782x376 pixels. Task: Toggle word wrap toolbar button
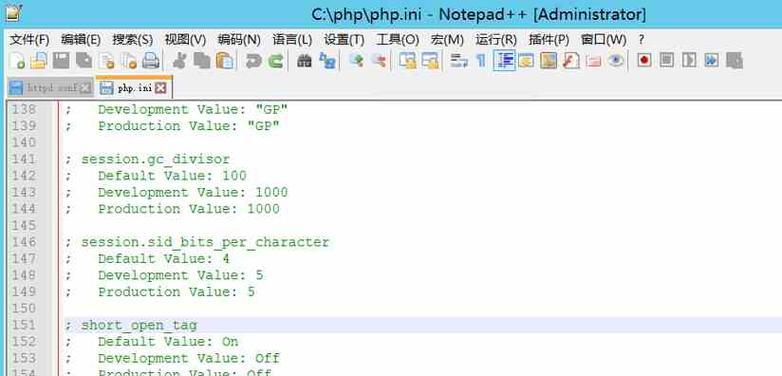point(459,61)
